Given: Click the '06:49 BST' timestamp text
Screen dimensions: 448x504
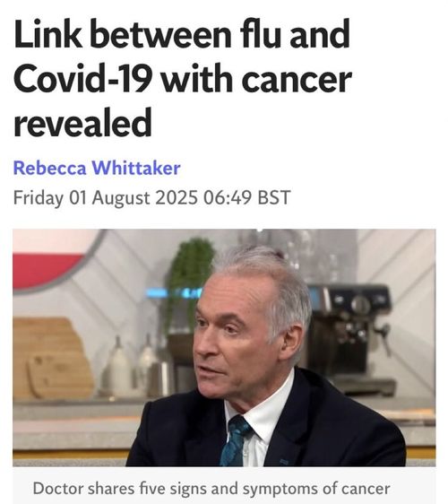Looking at the screenshot, I should pos(247,197).
